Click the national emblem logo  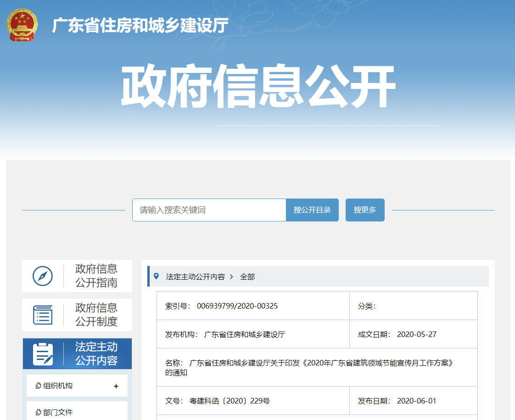tap(22, 25)
